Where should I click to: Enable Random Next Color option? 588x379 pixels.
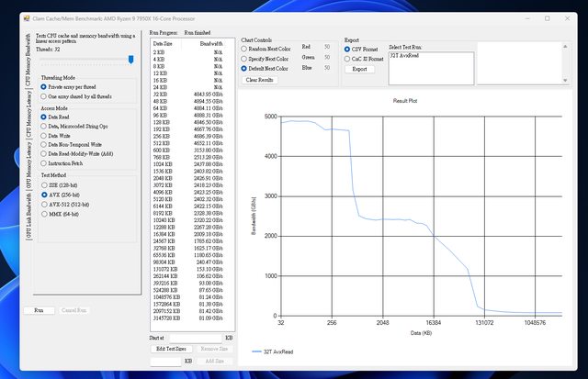(244, 50)
